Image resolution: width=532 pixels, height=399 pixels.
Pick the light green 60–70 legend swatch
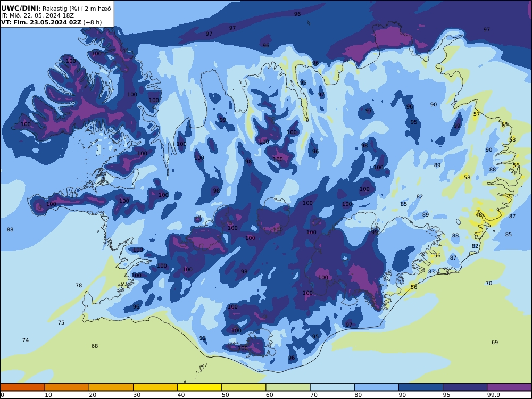coord(288,387)
